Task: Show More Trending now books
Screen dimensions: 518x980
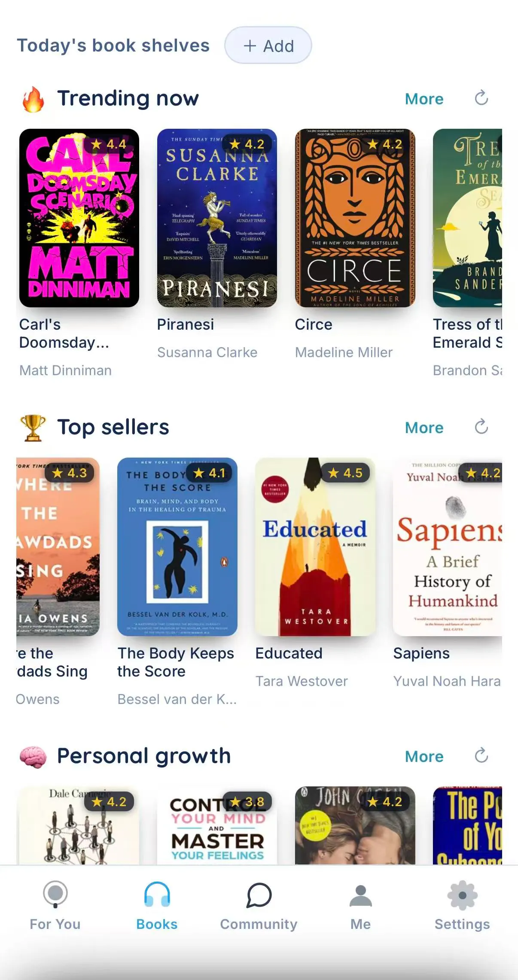Action: tap(424, 99)
